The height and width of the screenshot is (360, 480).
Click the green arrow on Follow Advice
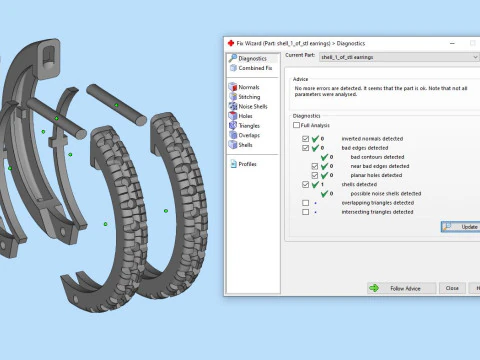(374, 288)
